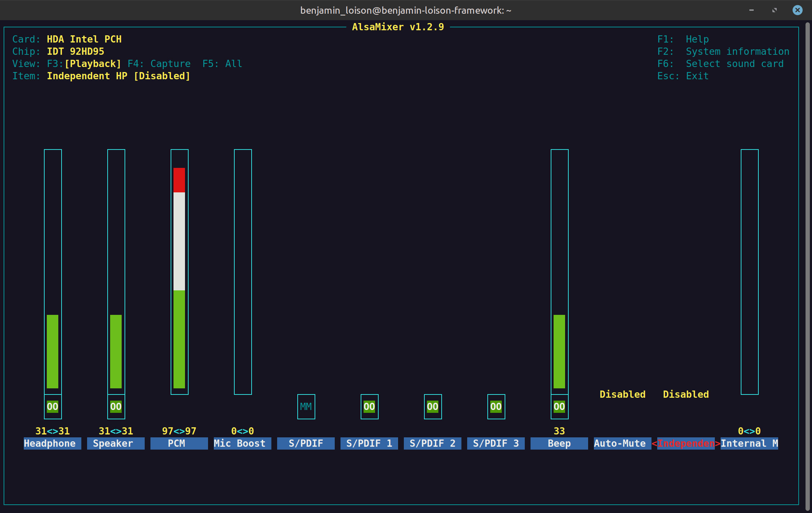Toggle the S/PDIF 2 mute box
812x513 pixels.
point(433,406)
